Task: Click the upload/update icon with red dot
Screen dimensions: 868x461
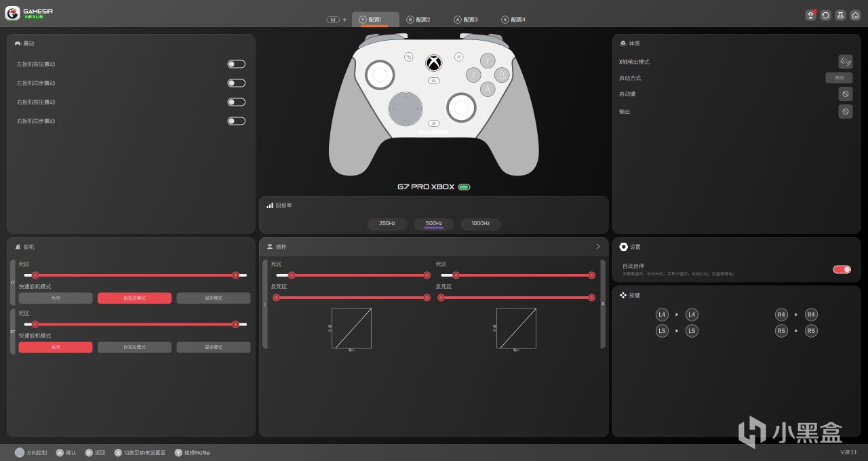Action: click(810, 15)
